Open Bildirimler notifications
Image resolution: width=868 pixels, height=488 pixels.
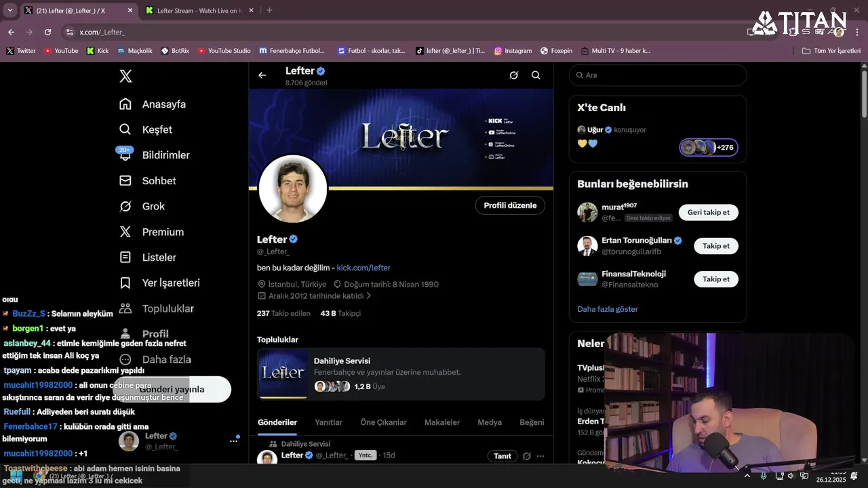154,155
